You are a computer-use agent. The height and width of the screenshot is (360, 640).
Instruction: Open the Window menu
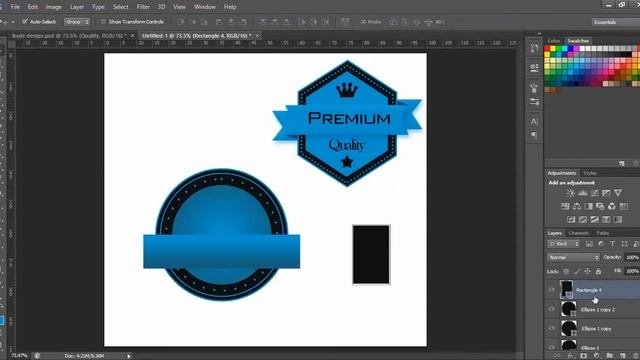[x=204, y=7]
